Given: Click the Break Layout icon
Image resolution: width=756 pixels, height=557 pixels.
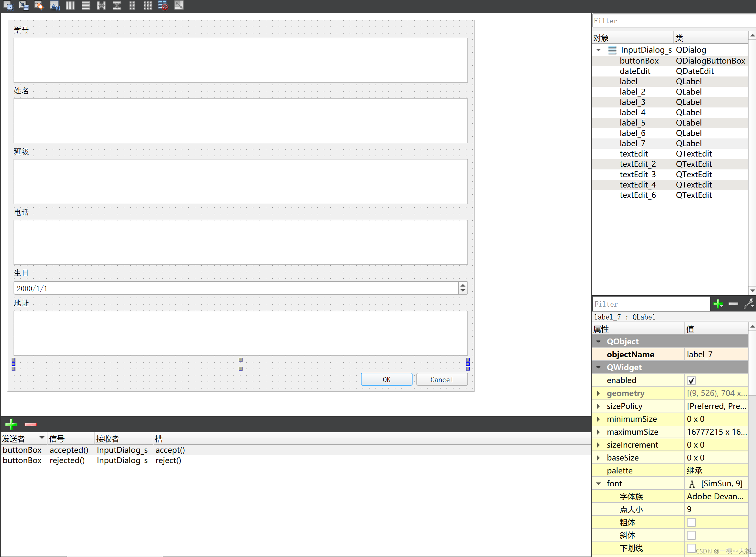Looking at the screenshot, I should coord(163,5).
